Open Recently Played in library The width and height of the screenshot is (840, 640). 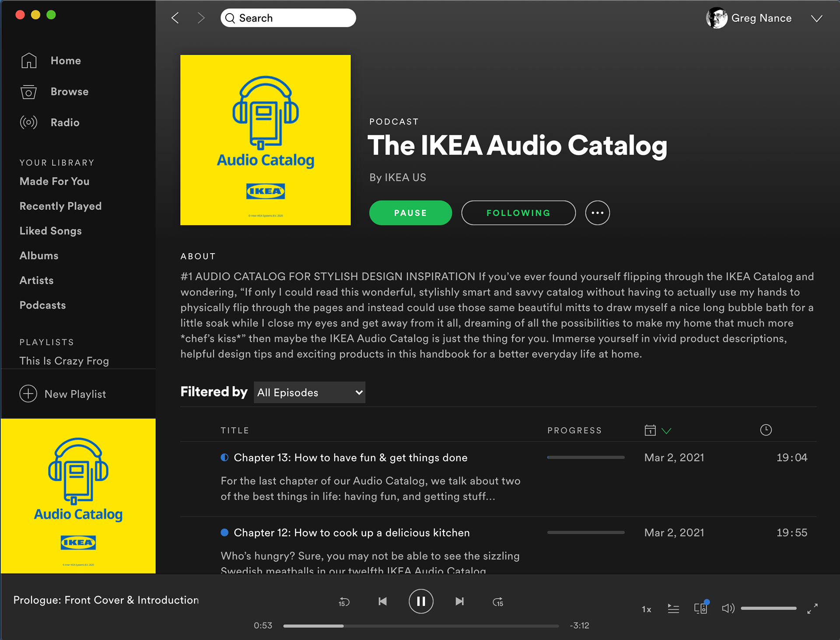[60, 206]
